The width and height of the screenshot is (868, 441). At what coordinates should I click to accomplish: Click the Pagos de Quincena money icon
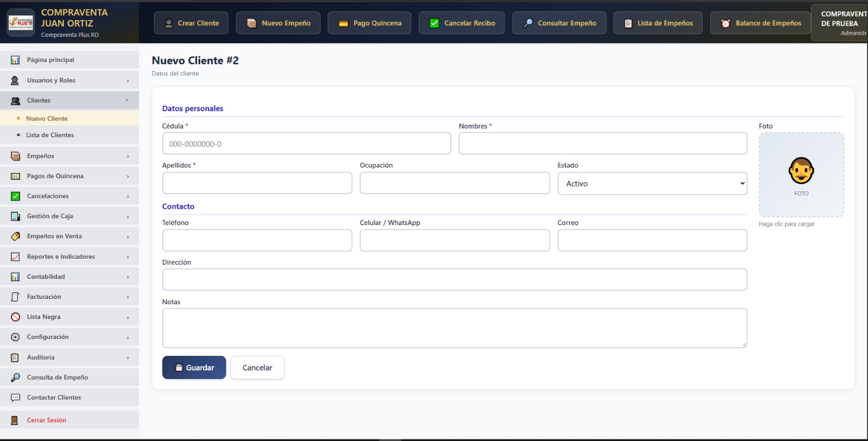click(x=15, y=176)
